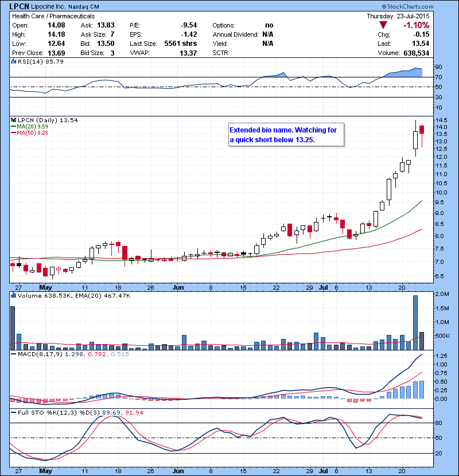Click the date Thursday 23-Jul-2015
Viewport: 459px width, 476px height.
398,16
